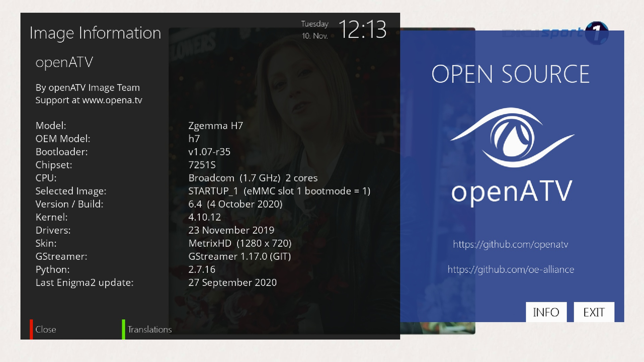This screenshot has height=362, width=644.
Task: Click the 'Support at www.opena.tv' text
Action: coord(89,100)
